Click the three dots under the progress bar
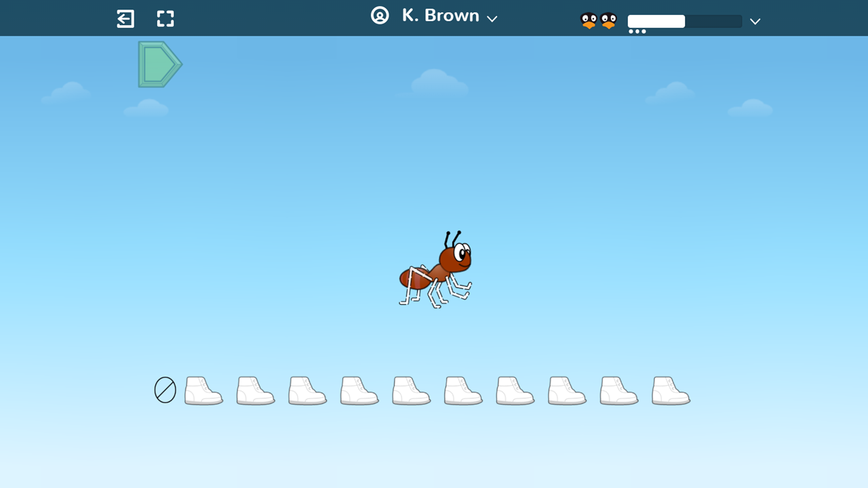Screen dimensions: 868x488 (x=637, y=31)
